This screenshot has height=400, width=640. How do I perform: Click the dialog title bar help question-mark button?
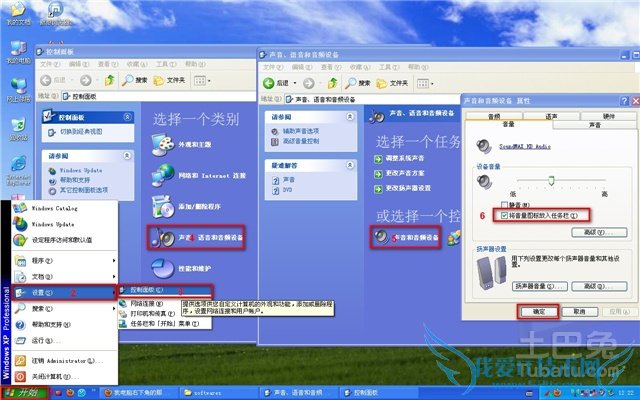(x=624, y=101)
